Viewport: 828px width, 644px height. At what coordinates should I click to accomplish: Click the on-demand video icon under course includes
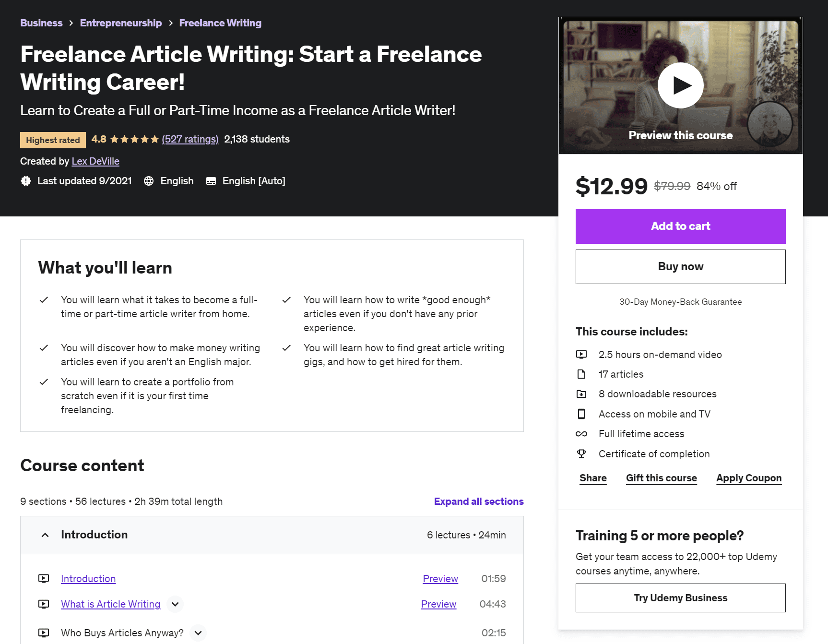tap(582, 354)
